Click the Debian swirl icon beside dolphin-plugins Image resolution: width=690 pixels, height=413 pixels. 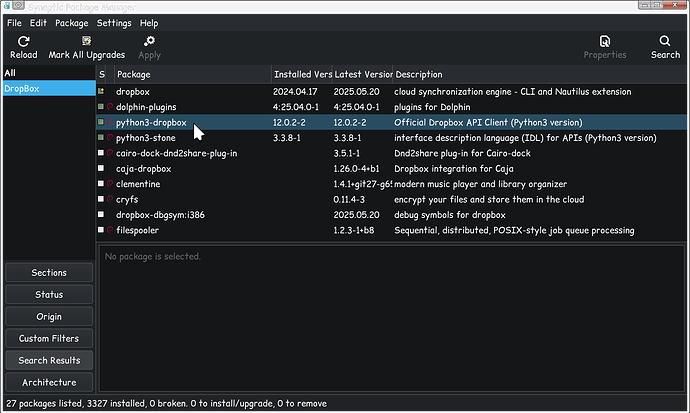tap(110, 106)
